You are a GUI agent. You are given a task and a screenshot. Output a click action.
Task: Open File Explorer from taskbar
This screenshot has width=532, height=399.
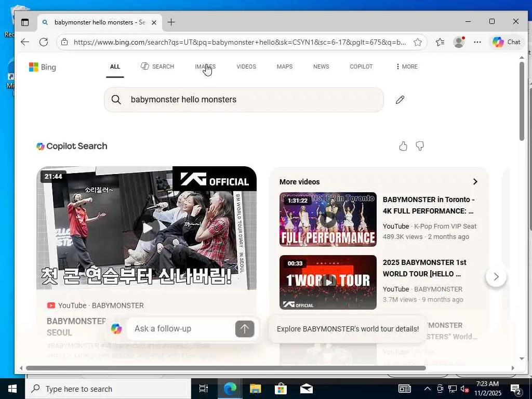pyautogui.click(x=255, y=389)
